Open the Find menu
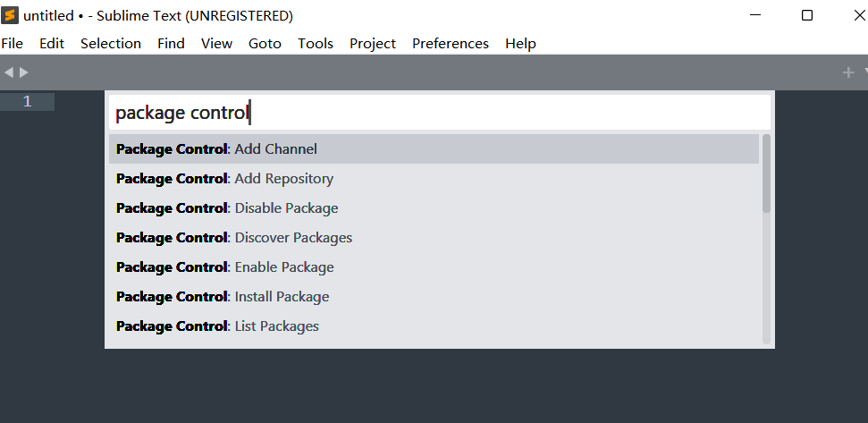 171,43
